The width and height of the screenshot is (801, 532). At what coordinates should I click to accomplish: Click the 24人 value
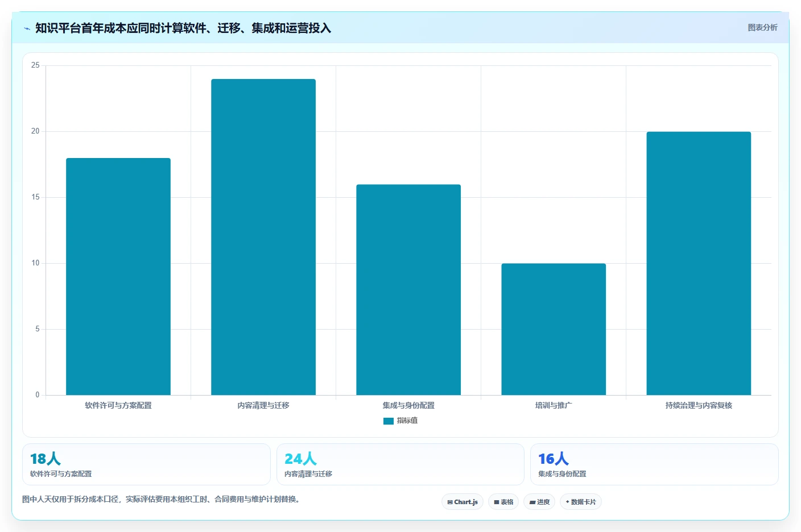point(300,459)
